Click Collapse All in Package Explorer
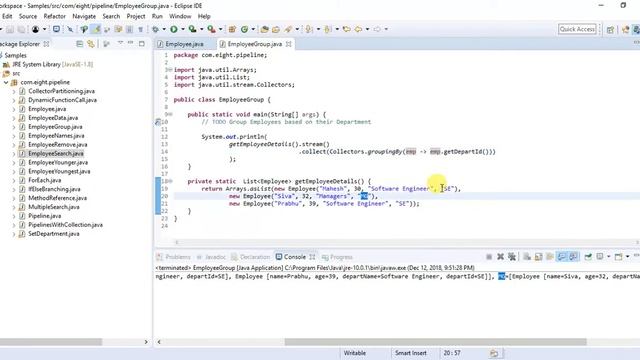This screenshot has height=360, width=640. [80, 44]
